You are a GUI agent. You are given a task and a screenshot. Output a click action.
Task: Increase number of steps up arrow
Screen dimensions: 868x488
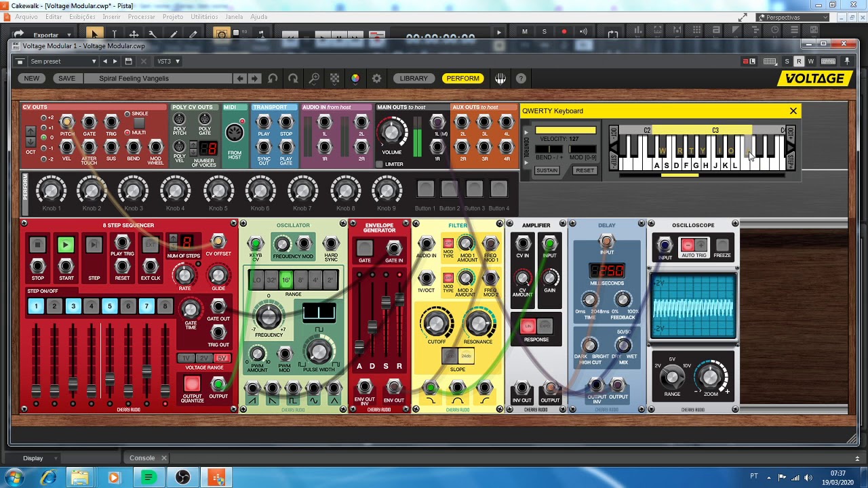[x=173, y=237]
